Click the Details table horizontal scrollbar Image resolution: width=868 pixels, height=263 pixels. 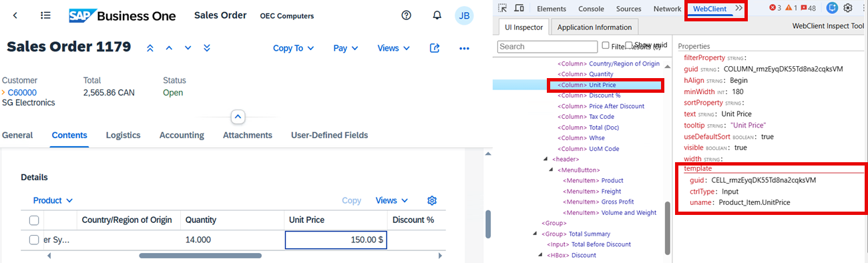point(200,256)
